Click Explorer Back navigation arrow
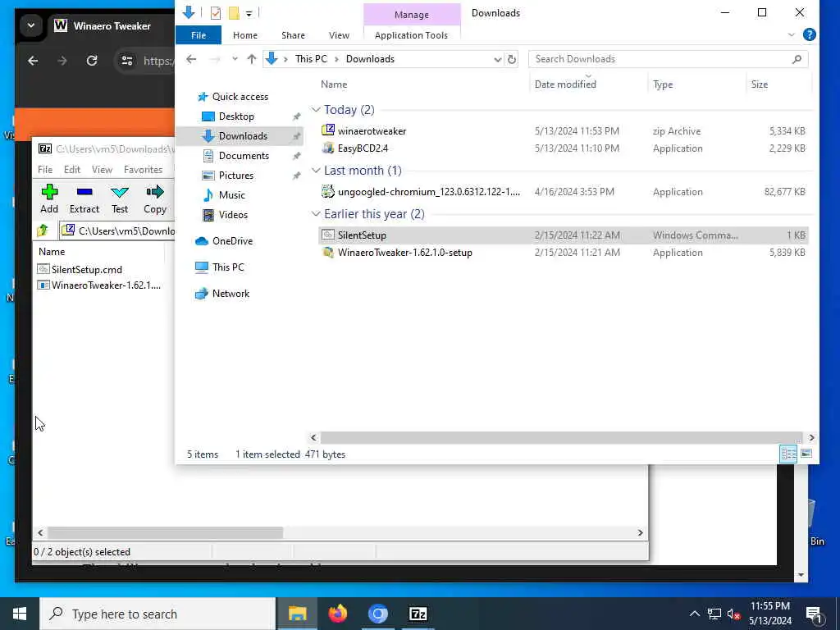Viewport: 840px width, 630px height. 191,59
